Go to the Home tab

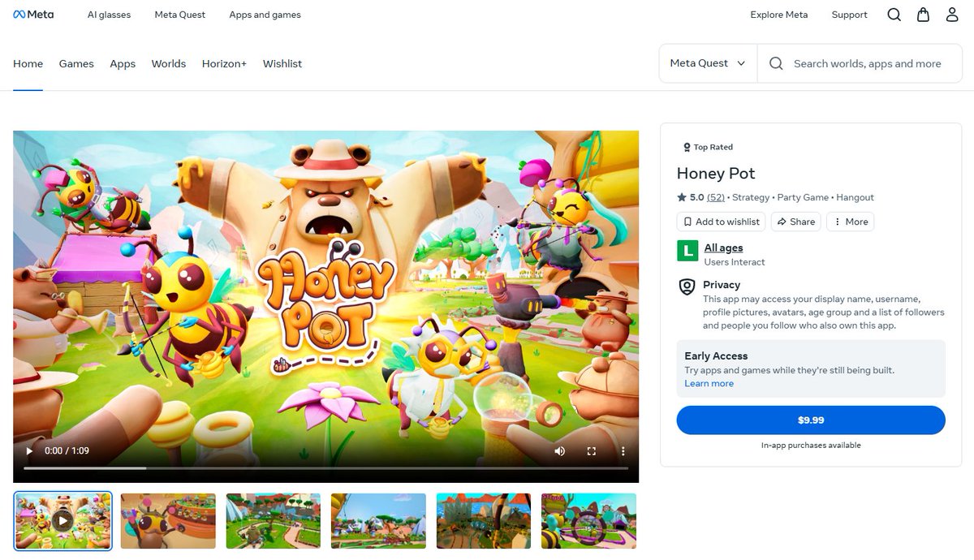pyautogui.click(x=28, y=63)
